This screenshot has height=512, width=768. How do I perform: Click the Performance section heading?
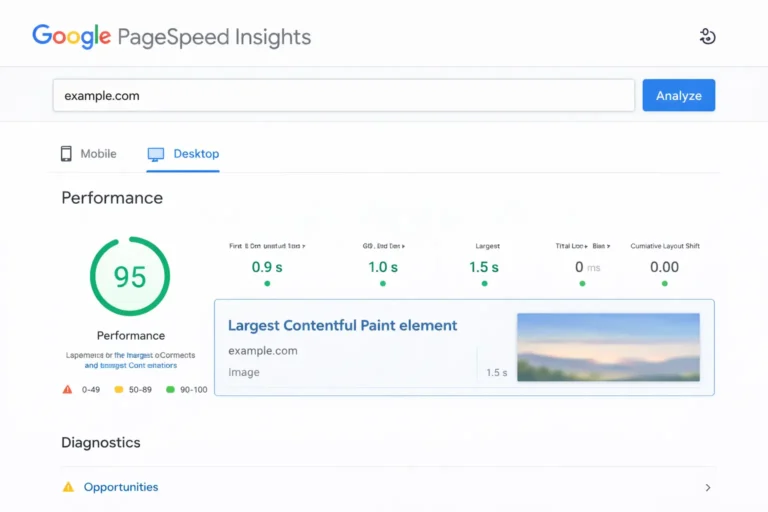tap(112, 198)
